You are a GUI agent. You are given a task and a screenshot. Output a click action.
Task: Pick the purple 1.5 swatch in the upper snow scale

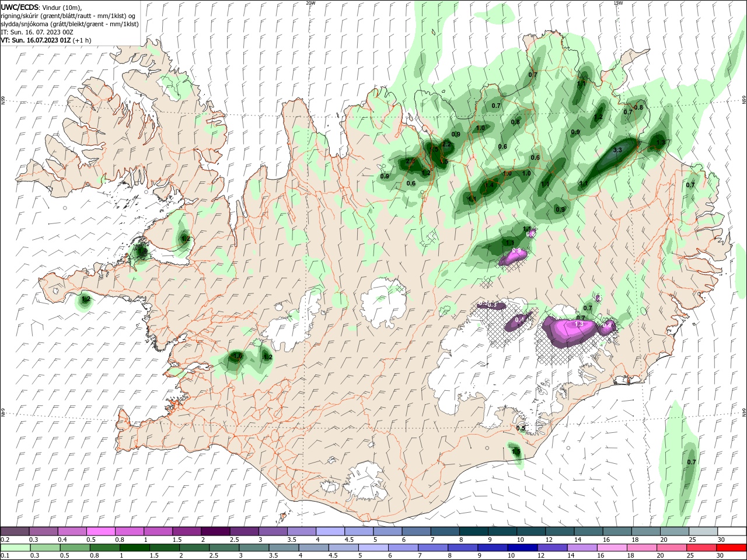pos(187,531)
